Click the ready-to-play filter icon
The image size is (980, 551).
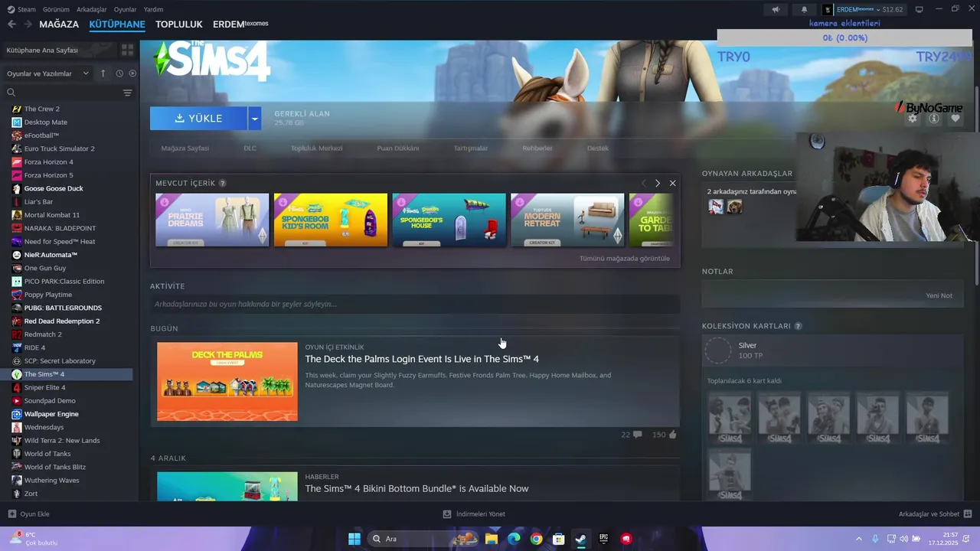click(x=132, y=73)
